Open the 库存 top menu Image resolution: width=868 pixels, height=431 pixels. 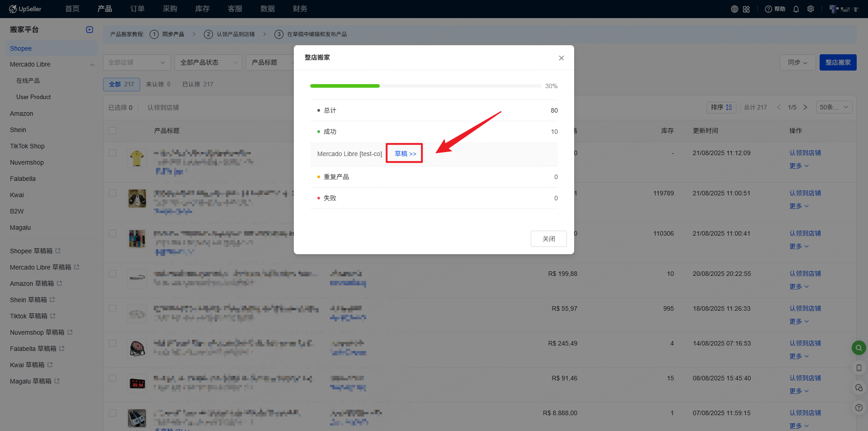pos(203,9)
